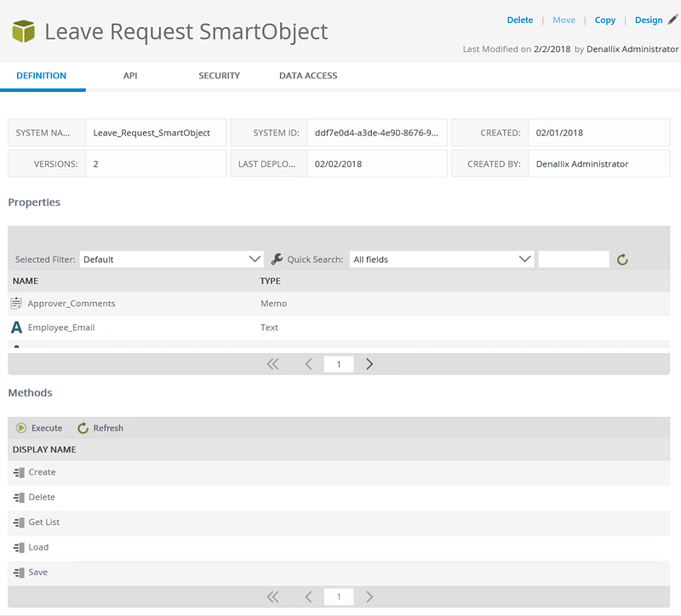This screenshot has width=681, height=616.
Task: Click the Approver_Comments memo icon
Action: pyautogui.click(x=16, y=303)
